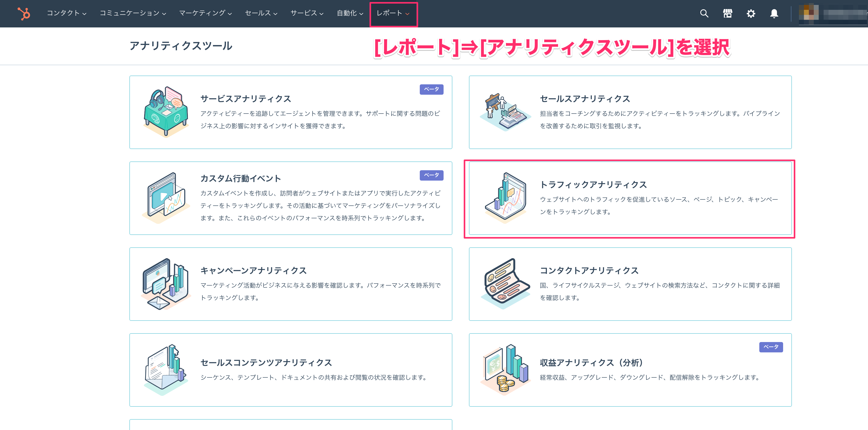Image resolution: width=868 pixels, height=430 pixels.
Task: Click the コンタクトアナリティクス cards illustration
Action: point(505,284)
